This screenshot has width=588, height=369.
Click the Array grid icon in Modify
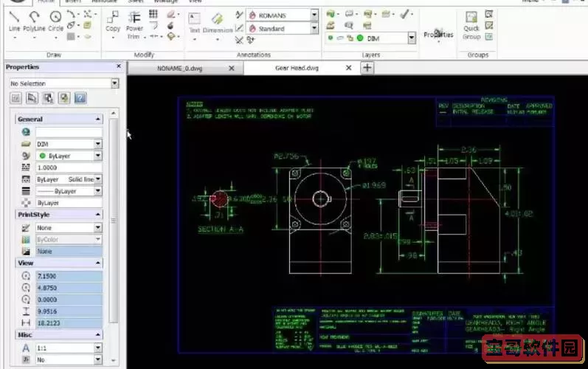(153, 14)
